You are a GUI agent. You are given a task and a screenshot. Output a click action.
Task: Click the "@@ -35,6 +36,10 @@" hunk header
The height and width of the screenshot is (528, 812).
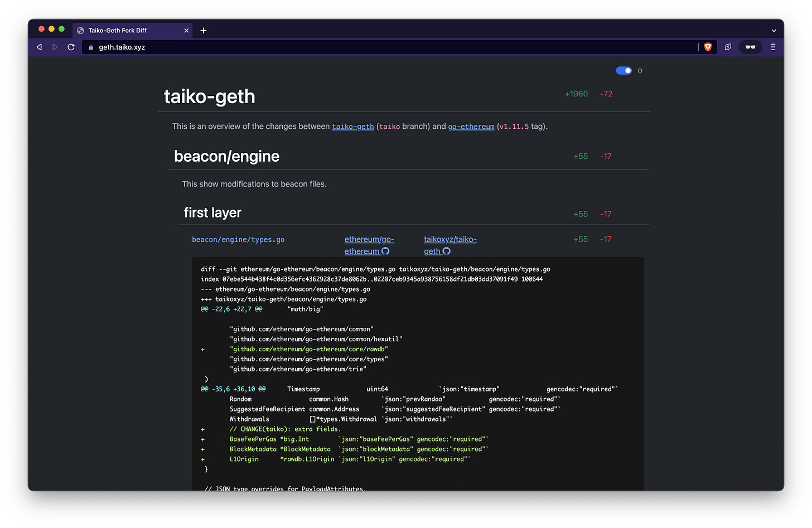tap(233, 389)
